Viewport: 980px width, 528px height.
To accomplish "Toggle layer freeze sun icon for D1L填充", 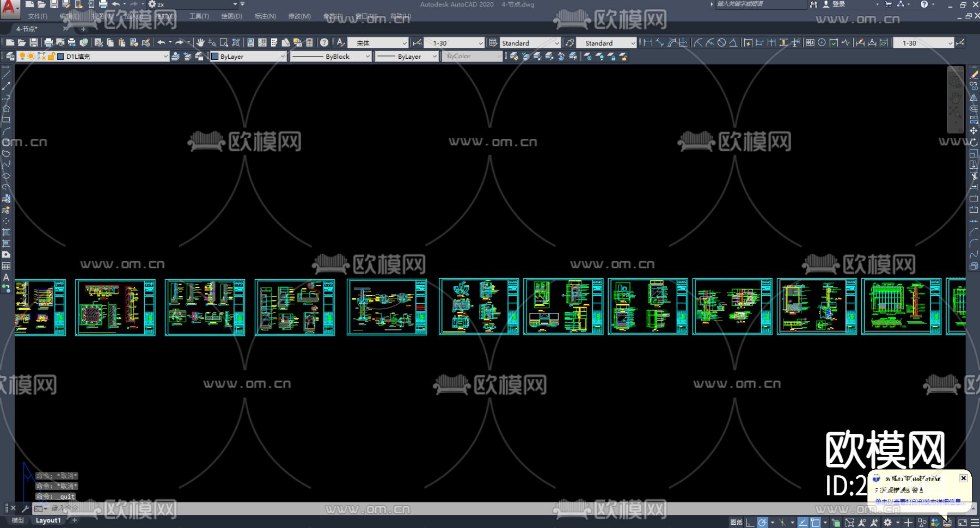I will (x=32, y=56).
